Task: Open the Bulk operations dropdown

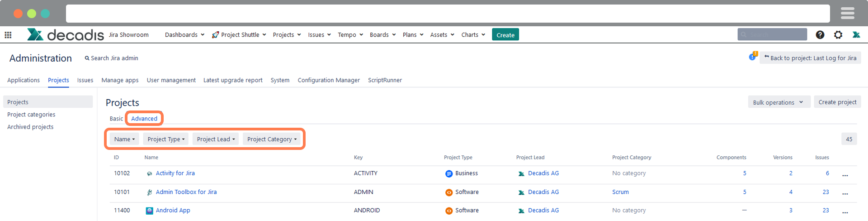Action: pos(778,102)
